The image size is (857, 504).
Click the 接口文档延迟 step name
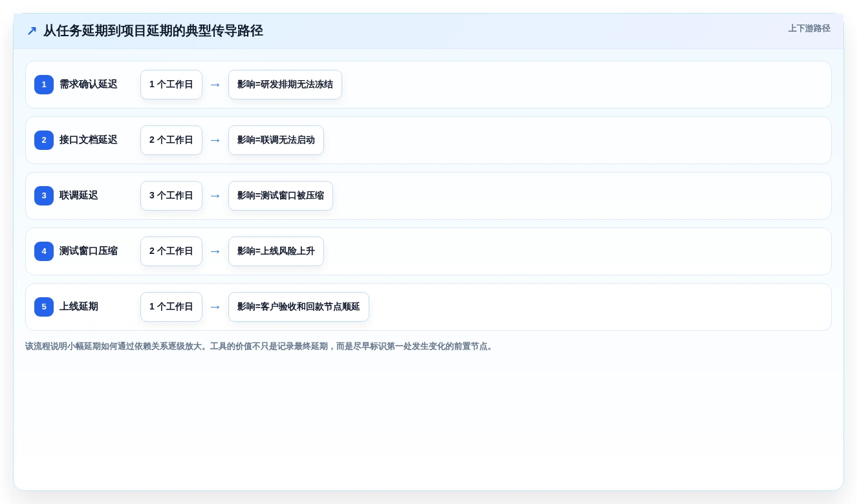tap(89, 140)
